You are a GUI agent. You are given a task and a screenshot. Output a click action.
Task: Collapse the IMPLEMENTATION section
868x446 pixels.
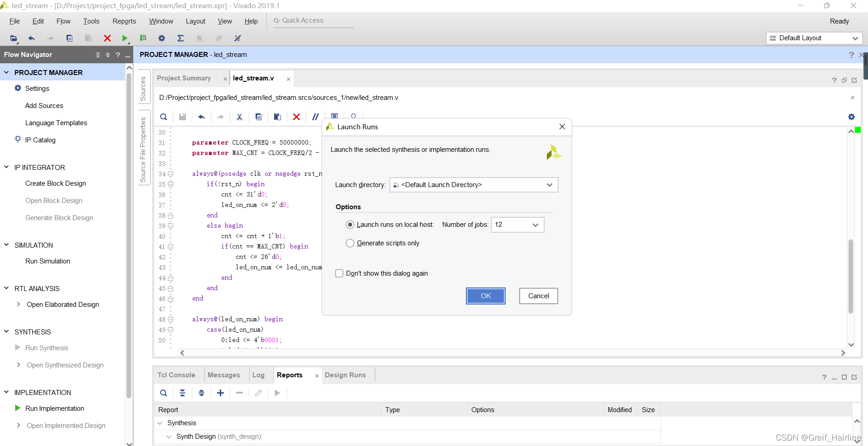coord(6,392)
